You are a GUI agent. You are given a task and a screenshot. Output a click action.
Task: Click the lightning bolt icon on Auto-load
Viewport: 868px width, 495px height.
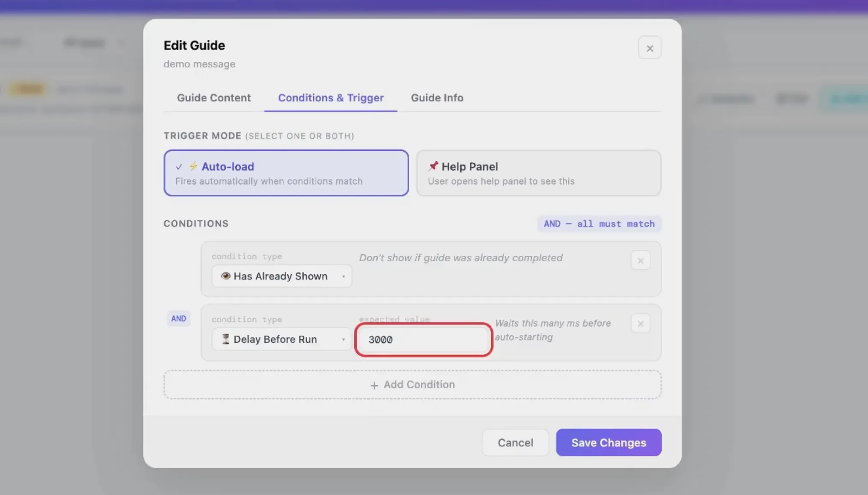coord(193,166)
